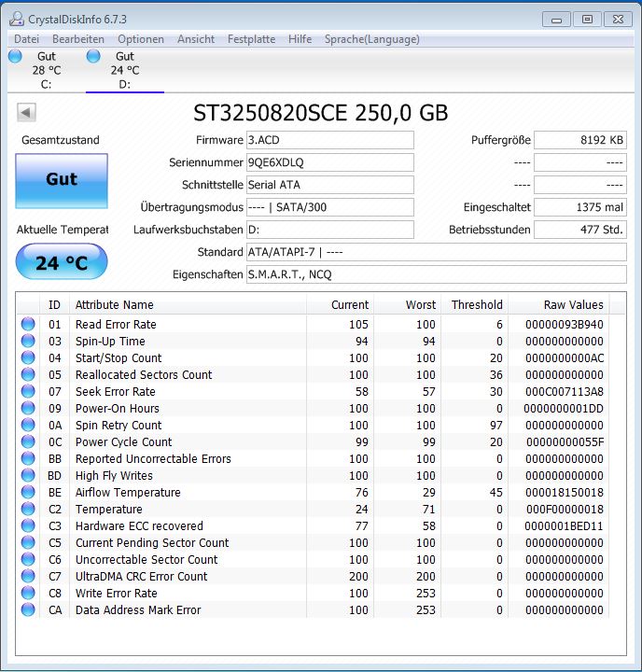
Task: Click the CrystalDiskInfo title bar icon
Action: (16, 19)
